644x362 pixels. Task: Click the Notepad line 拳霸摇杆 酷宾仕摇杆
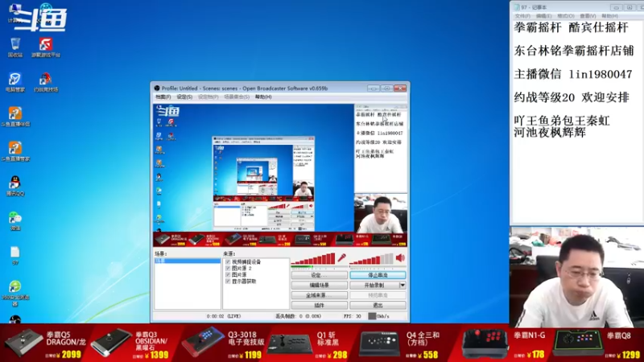pyautogui.click(x=571, y=27)
